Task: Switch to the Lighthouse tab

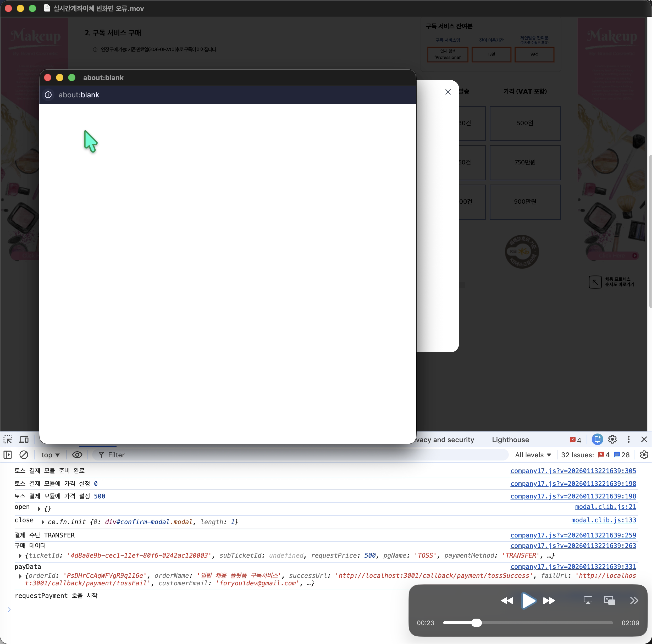Action: pyautogui.click(x=510, y=440)
